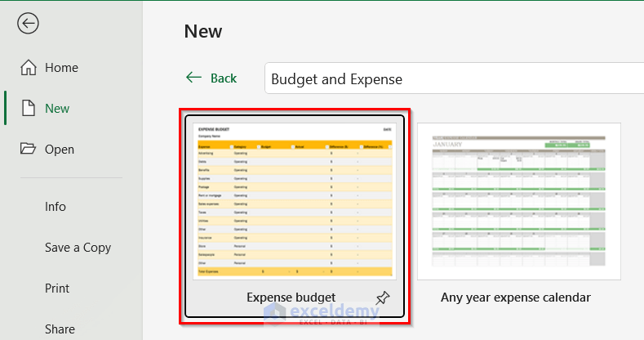Open the Info page
Screen dimensions: 644x340
coord(56,206)
